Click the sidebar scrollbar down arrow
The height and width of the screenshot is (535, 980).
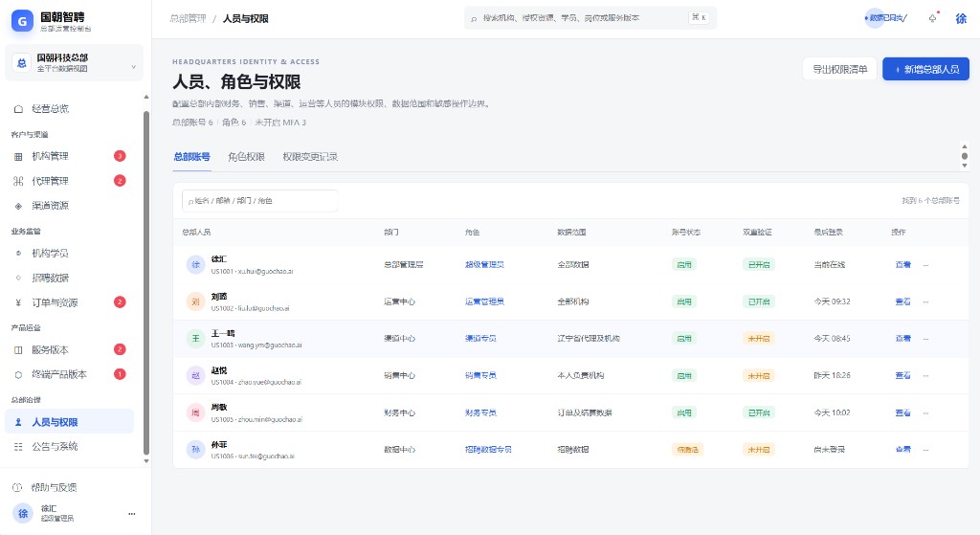(x=146, y=461)
